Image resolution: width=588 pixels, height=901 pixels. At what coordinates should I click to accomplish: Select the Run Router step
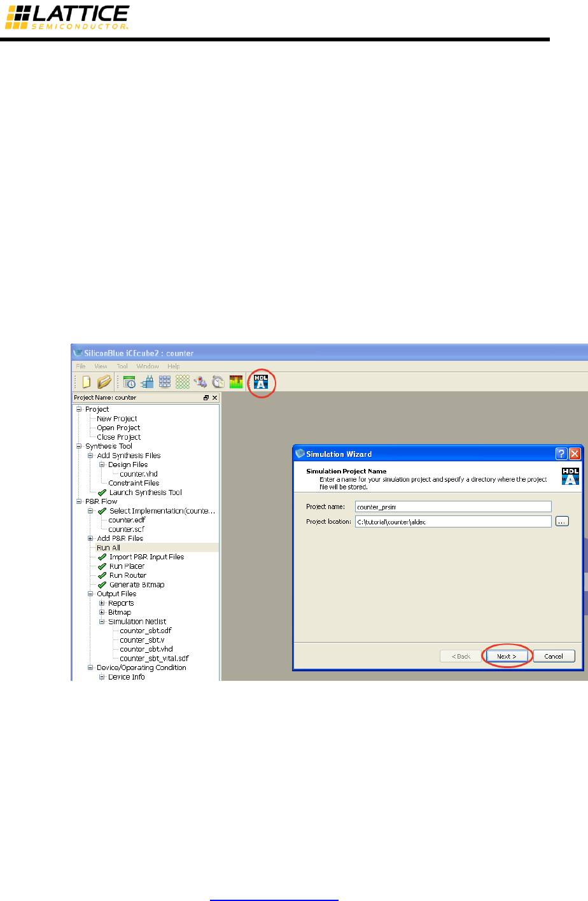(x=128, y=575)
